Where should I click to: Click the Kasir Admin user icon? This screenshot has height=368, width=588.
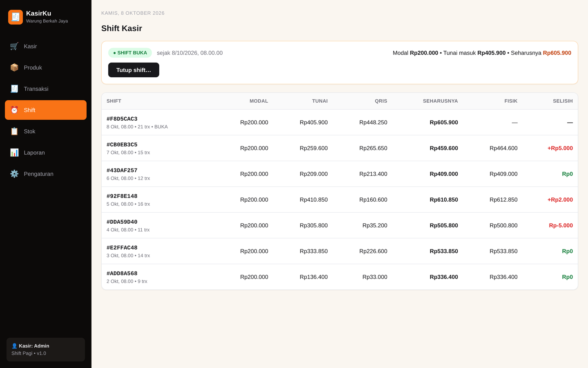tap(14, 346)
